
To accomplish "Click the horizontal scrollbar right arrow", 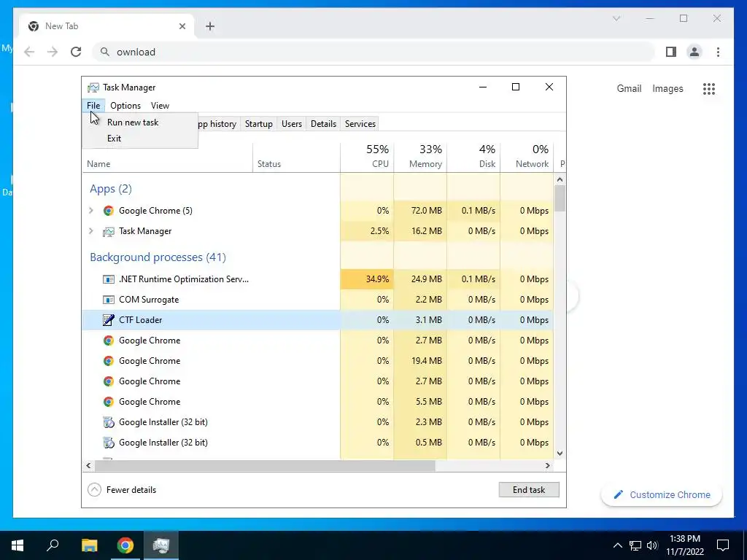I will tap(548, 466).
